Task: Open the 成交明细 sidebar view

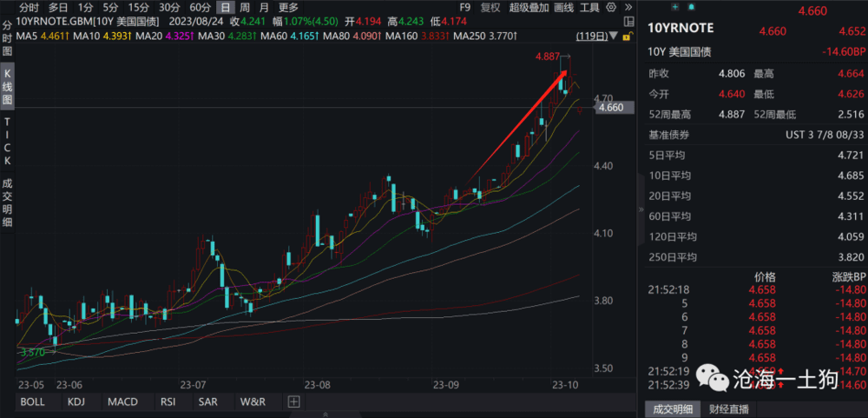Action: [7, 202]
